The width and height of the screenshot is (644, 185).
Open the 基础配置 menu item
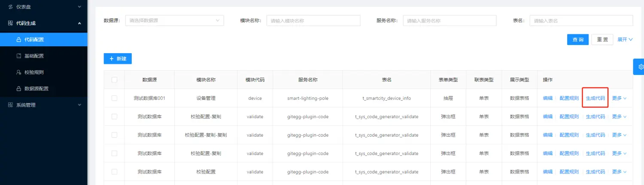coord(34,56)
